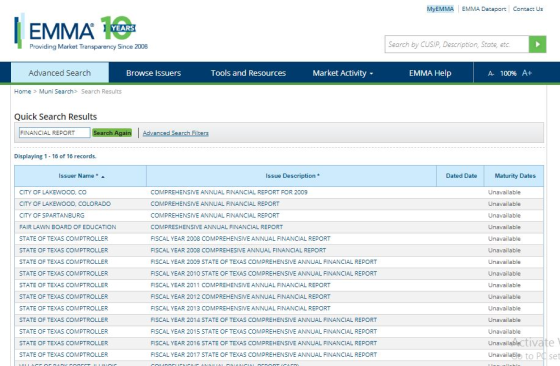560x366 pixels.
Task: Click STATE OF TEXAS COMPTROLLER in 2013 row
Action: click(64, 308)
